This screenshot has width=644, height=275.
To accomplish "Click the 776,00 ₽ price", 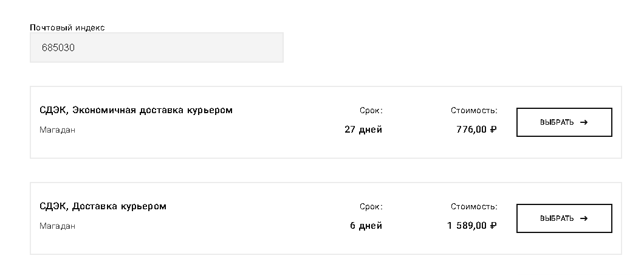I will pos(473,130).
